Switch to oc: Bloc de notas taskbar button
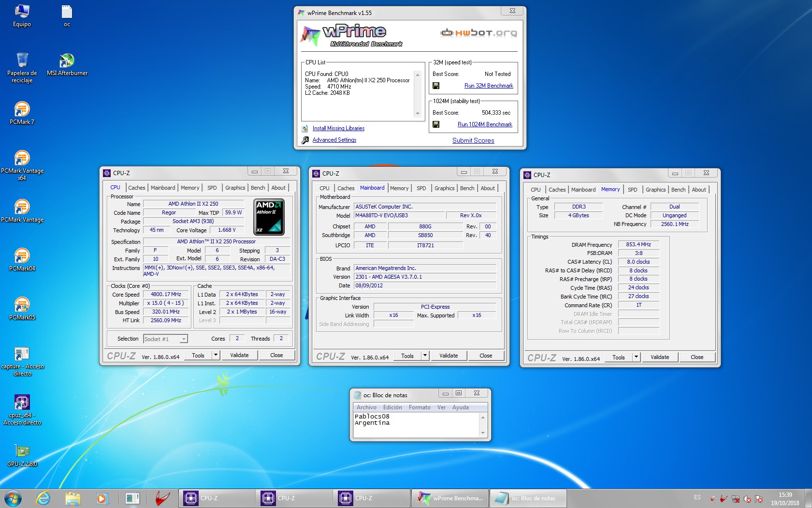Screen dimensions: 812x508 [x=527, y=498]
